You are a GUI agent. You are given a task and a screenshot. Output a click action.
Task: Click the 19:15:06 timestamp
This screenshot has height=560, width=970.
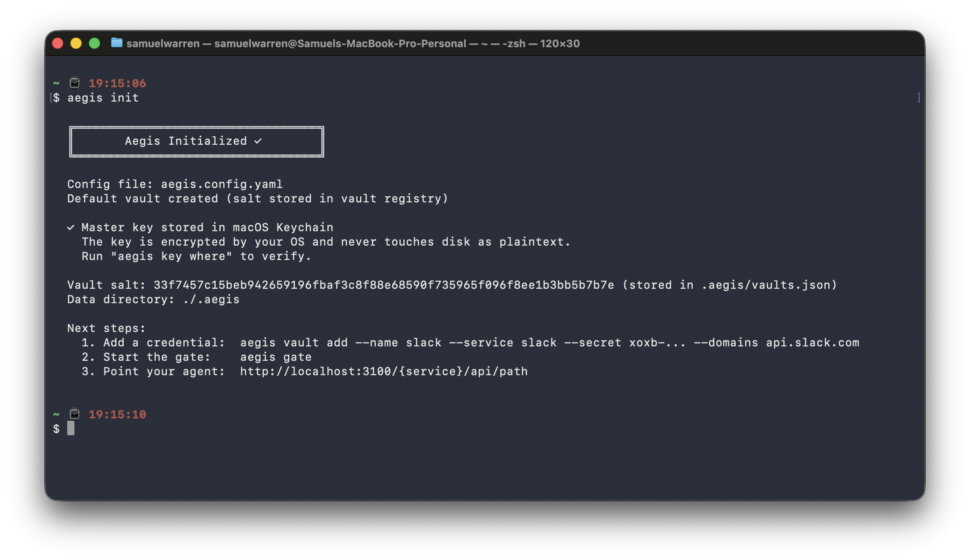117,83
